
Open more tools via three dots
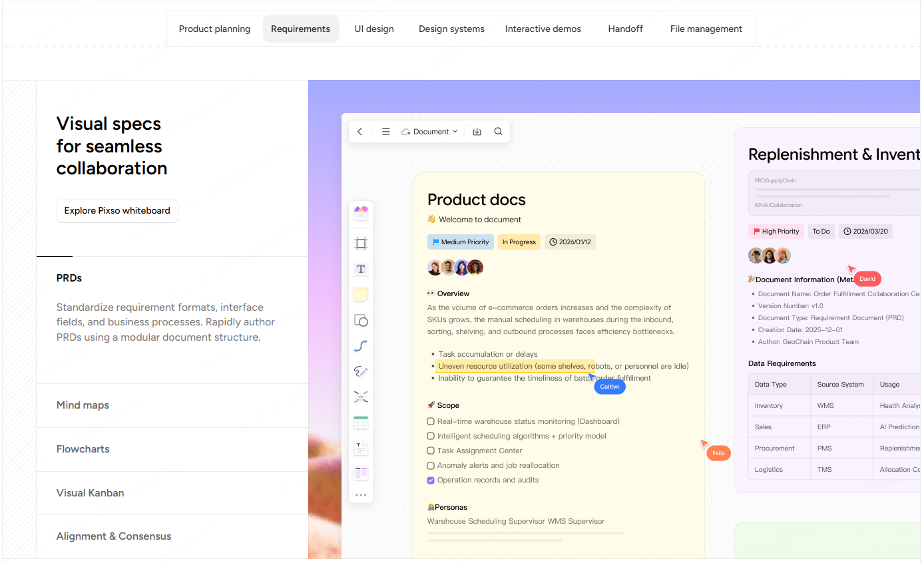coord(361,494)
